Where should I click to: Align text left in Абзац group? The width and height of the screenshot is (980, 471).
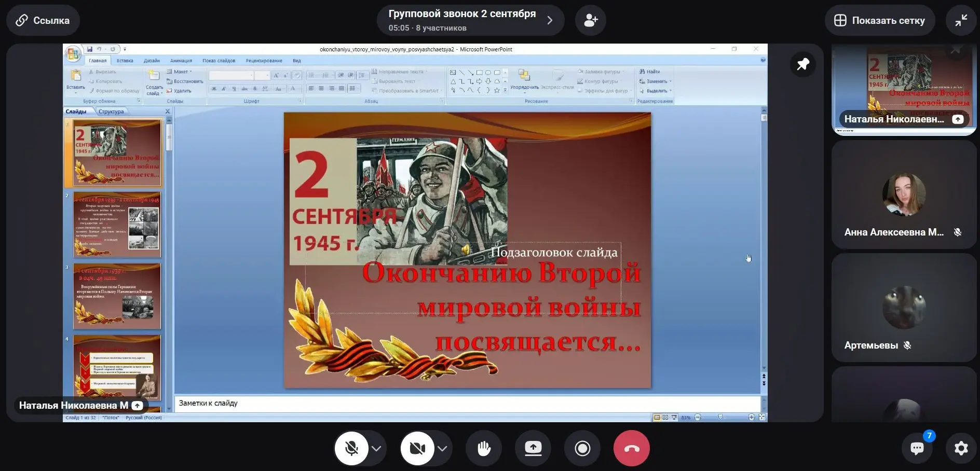(311, 89)
